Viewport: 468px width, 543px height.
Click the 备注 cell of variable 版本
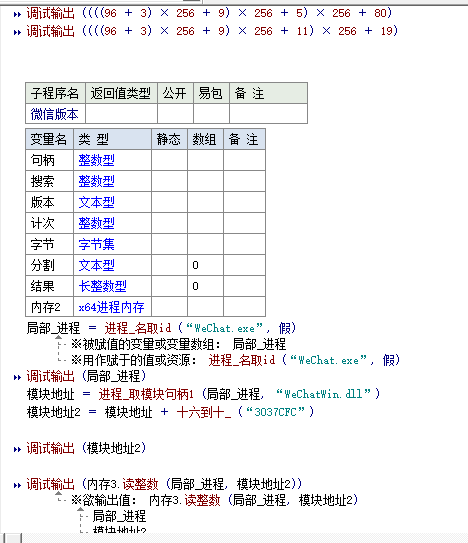[x=245, y=202]
